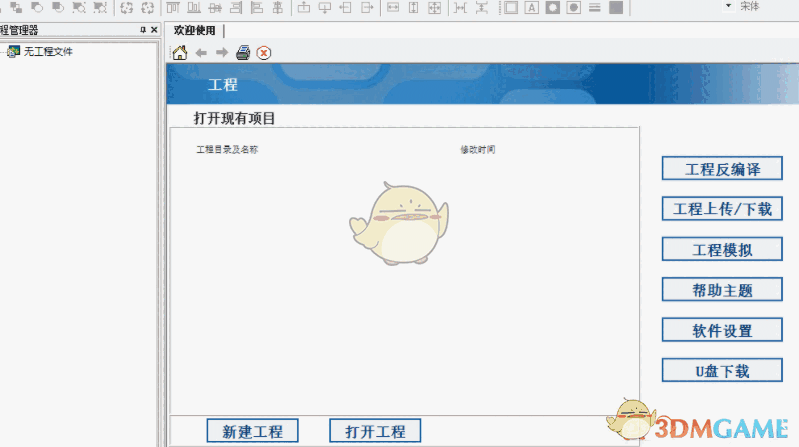Viewport: 799px width, 447px height.
Task: Pin the project manager panel
Action: click(x=143, y=30)
